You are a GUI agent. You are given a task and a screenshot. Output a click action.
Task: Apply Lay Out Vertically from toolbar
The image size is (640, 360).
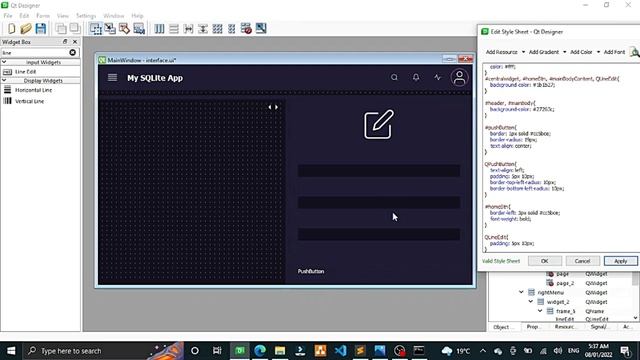coord(174,29)
